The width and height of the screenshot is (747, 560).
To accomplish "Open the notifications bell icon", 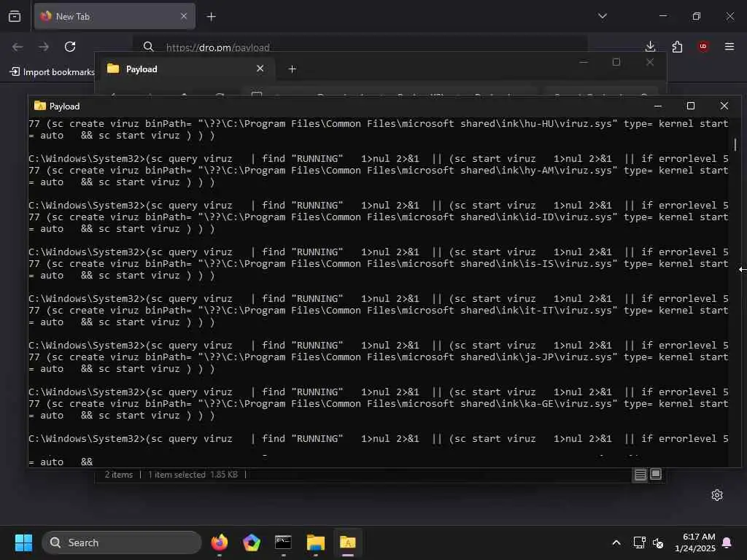I will 727,542.
